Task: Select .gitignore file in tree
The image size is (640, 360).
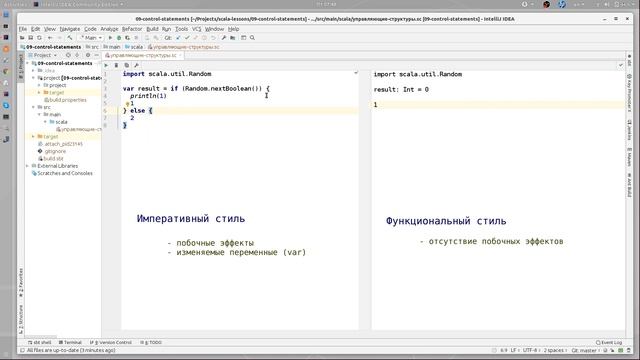Action: coord(52,151)
